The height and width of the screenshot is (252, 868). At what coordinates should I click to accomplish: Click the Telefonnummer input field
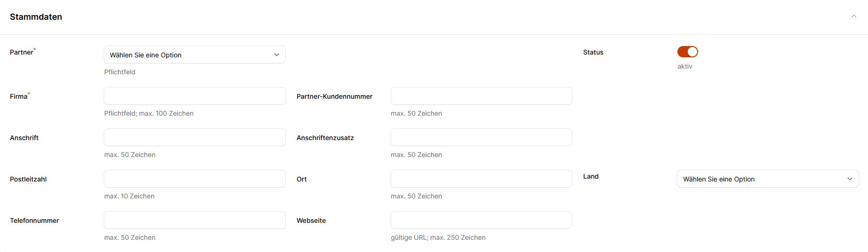(x=194, y=220)
